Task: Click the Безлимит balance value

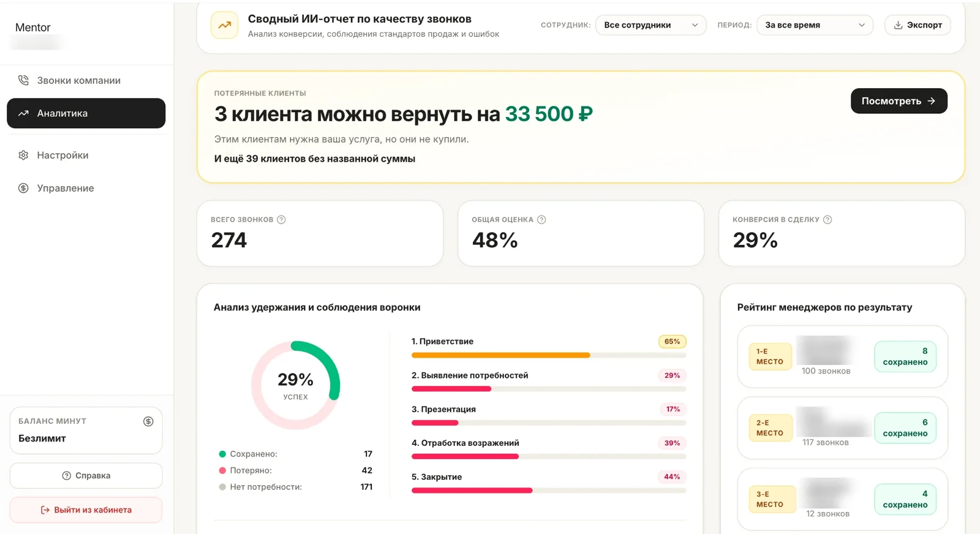Action: pos(42,438)
